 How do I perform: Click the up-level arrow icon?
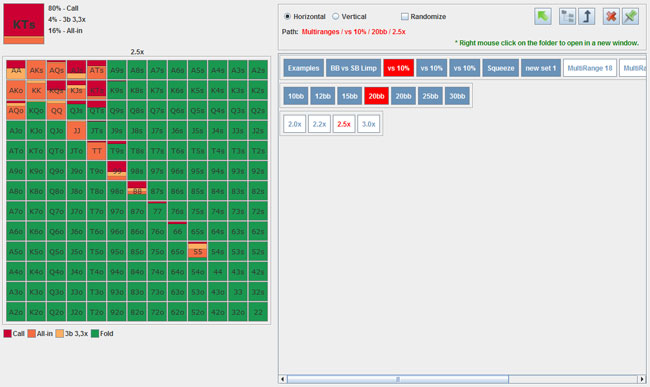coord(587,17)
